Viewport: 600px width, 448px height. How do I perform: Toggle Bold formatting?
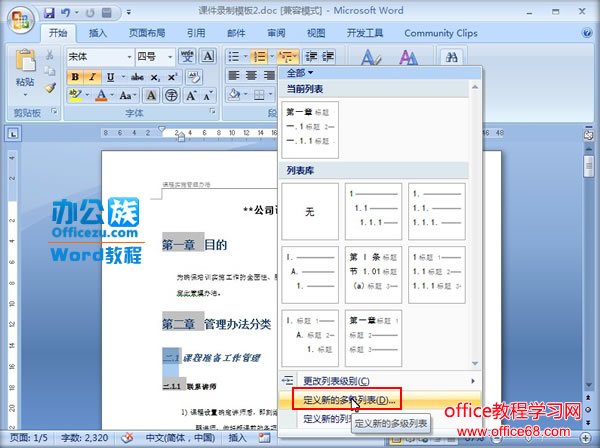tap(75, 77)
